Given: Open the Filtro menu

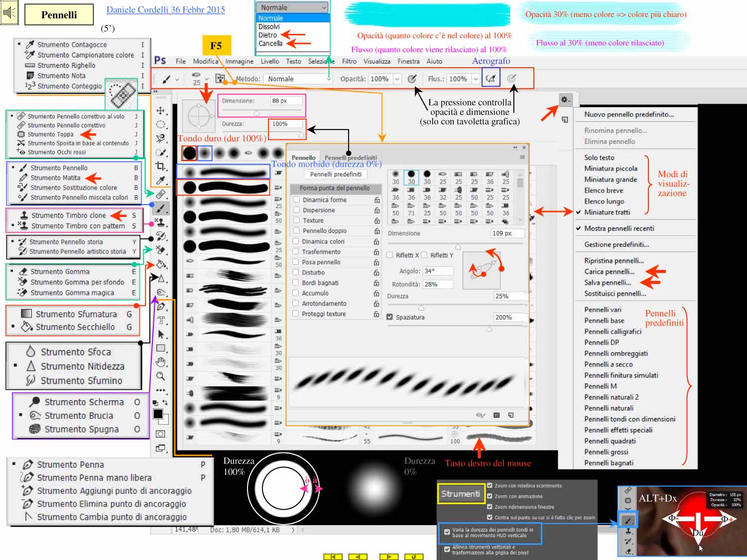Looking at the screenshot, I should coord(349,61).
